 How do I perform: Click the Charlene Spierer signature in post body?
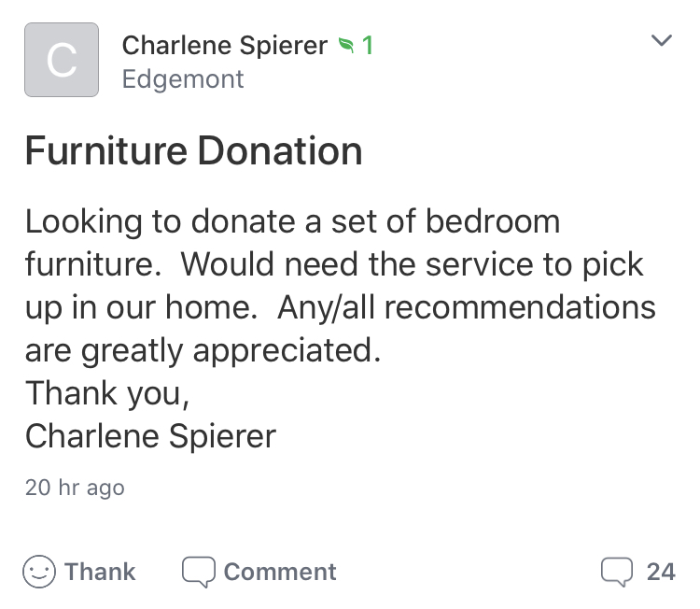point(150,435)
